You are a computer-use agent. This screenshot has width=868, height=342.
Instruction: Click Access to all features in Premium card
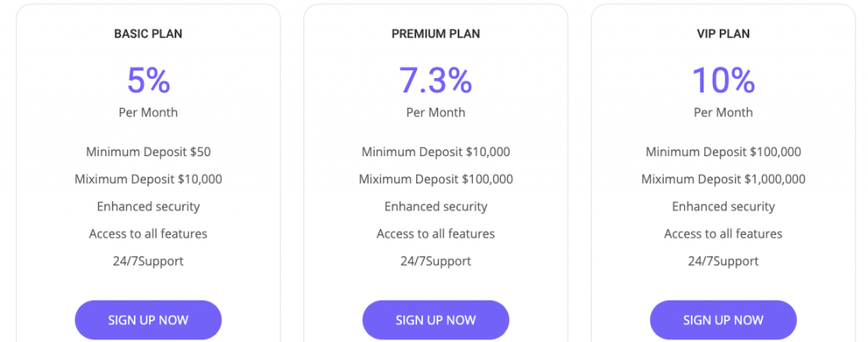point(436,234)
